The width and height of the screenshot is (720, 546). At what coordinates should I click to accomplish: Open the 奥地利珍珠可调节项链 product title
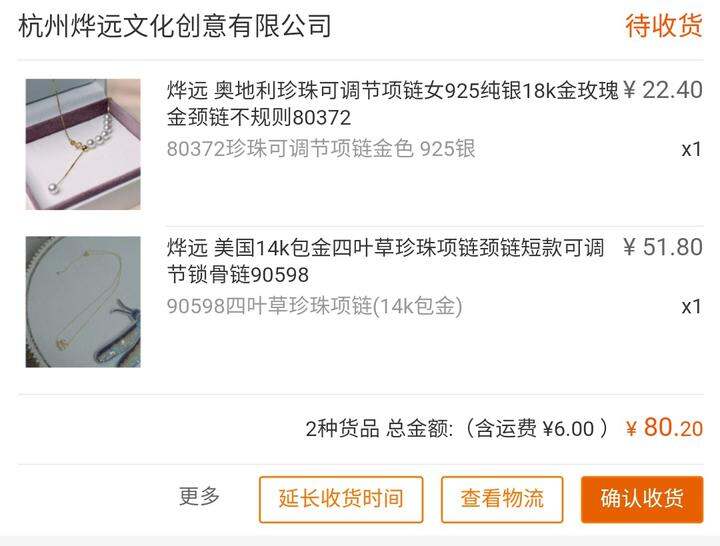pos(393,104)
